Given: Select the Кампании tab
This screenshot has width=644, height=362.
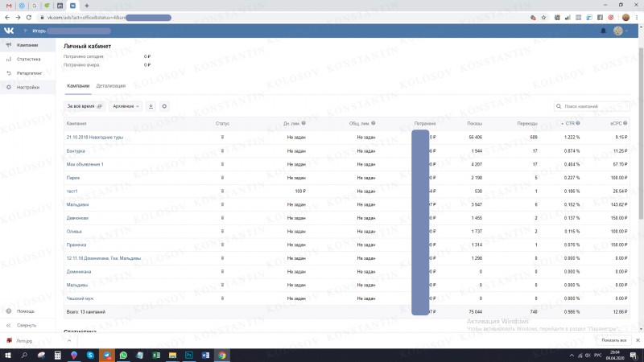Looking at the screenshot, I should (78, 86).
